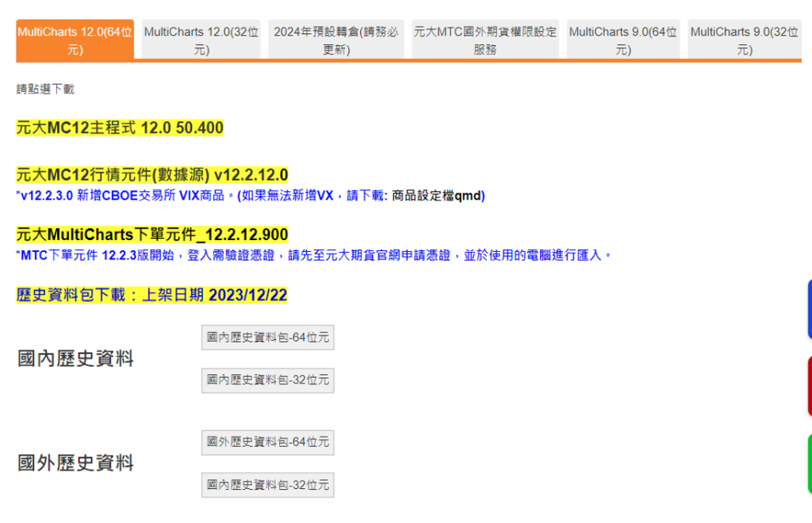The width and height of the screenshot is (812, 523).
Task: Click the 國外歷史資料包-64位元 button
Action: point(268,442)
